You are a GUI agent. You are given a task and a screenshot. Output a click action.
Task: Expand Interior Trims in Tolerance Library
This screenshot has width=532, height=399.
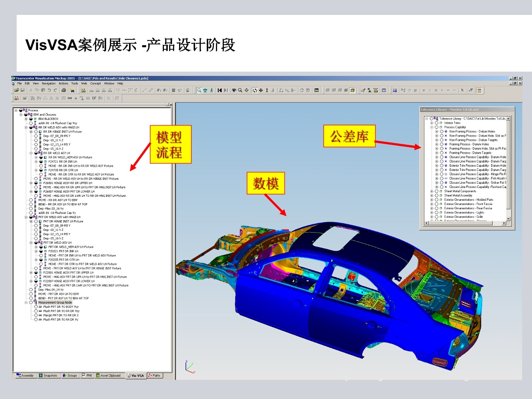click(x=432, y=123)
